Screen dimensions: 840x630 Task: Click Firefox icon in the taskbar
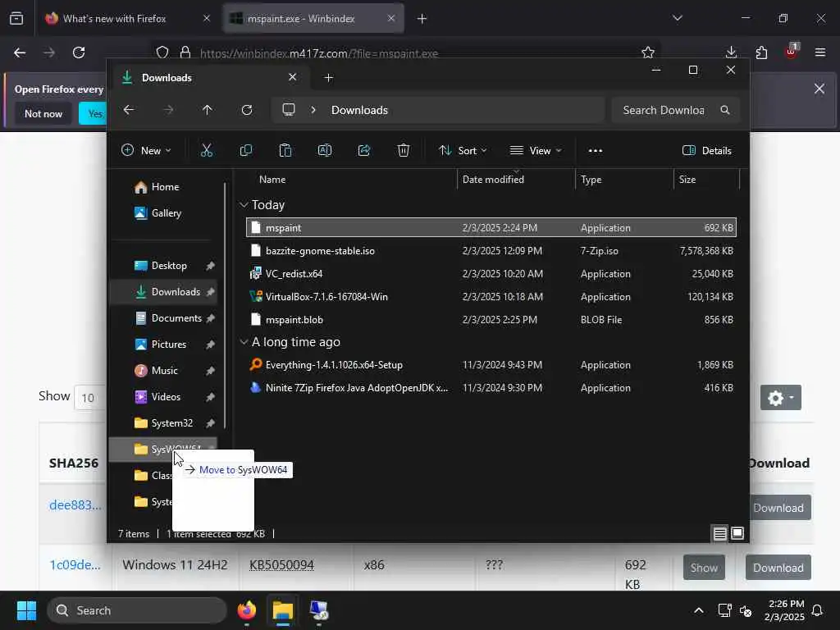pos(246,610)
